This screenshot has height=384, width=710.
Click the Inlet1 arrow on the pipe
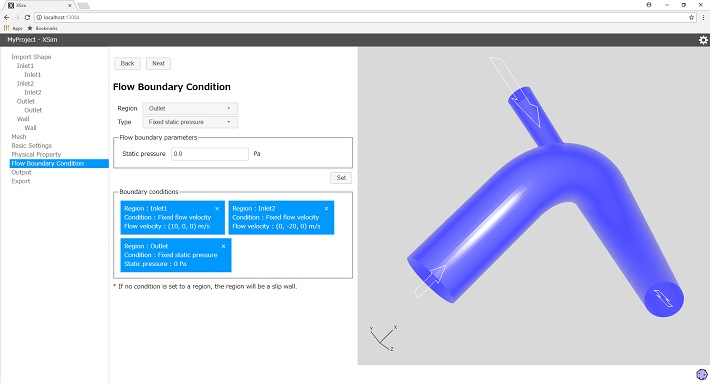pyautogui.click(x=430, y=282)
